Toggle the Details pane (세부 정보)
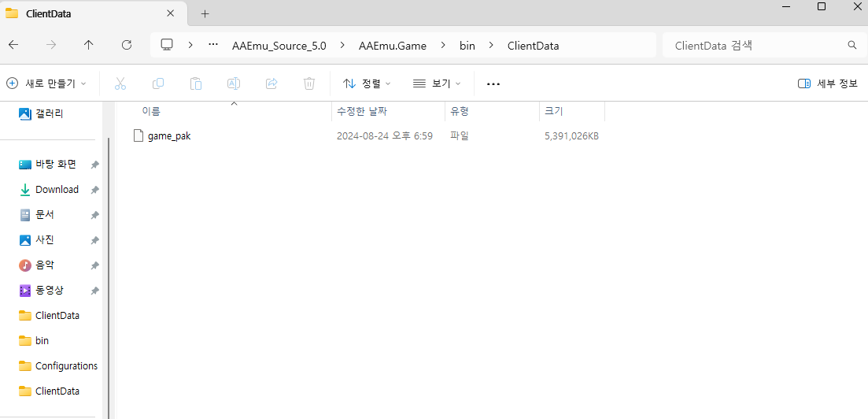Image resolution: width=868 pixels, height=419 pixels. (x=828, y=83)
